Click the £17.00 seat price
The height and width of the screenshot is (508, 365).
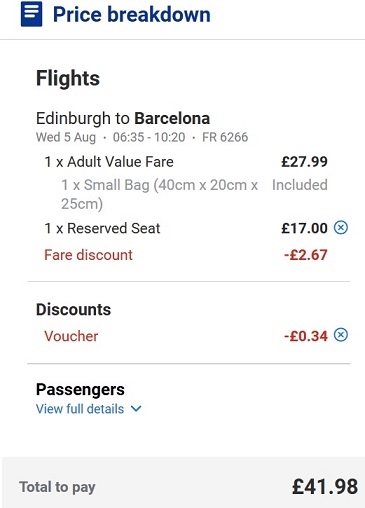point(304,228)
